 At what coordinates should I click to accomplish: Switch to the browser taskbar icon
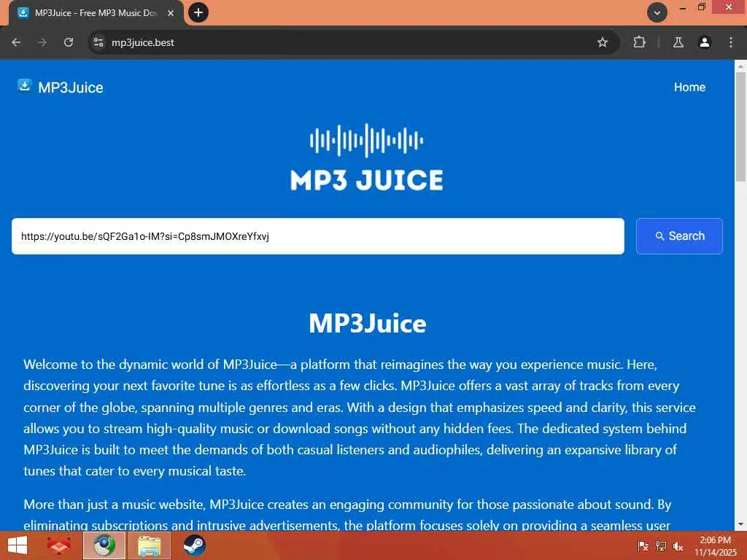point(104,545)
